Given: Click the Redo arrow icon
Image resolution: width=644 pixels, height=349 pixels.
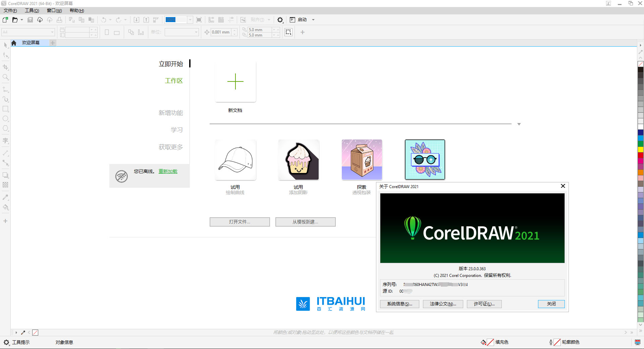Looking at the screenshot, I should coord(118,20).
